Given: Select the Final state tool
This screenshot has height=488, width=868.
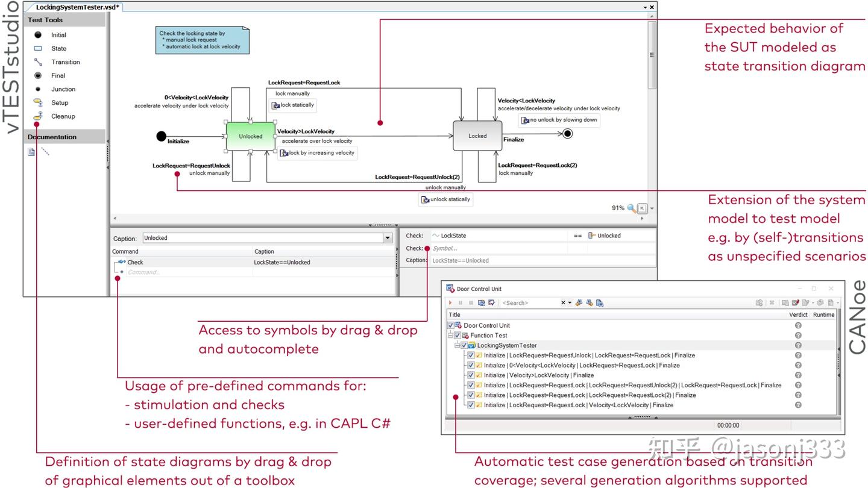Looking at the screenshot, I should click(49, 75).
